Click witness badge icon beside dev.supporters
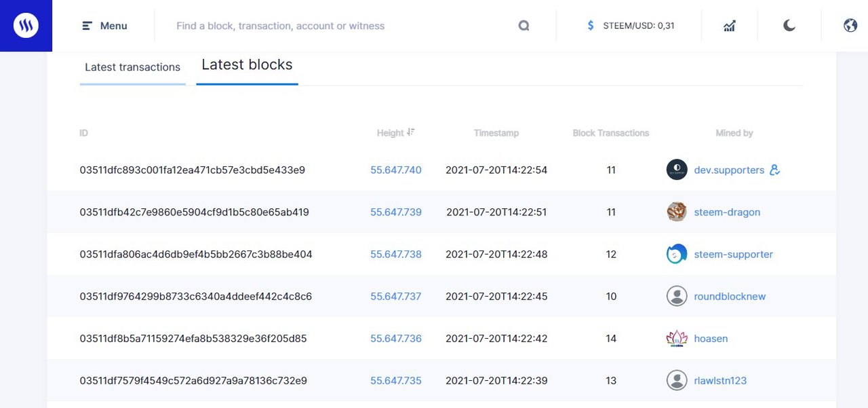Image resolution: width=868 pixels, height=408 pixels. pos(775,170)
